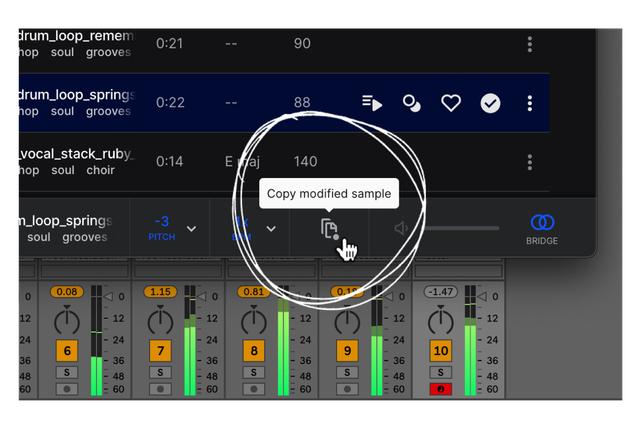Click the soul tag under vocal_stack_ruby
The width and height of the screenshot is (640, 430).
(63, 170)
